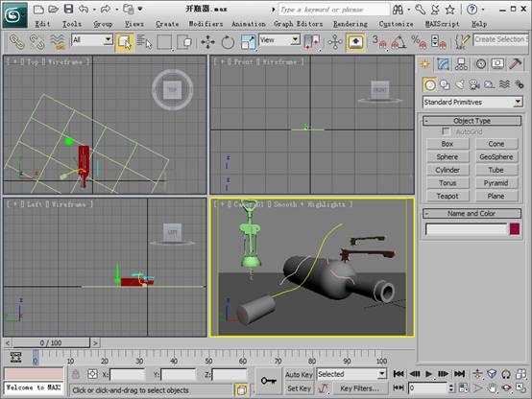The height and width of the screenshot is (399, 532).
Task: Collapse the Name and Color rollout
Action: [x=472, y=213]
